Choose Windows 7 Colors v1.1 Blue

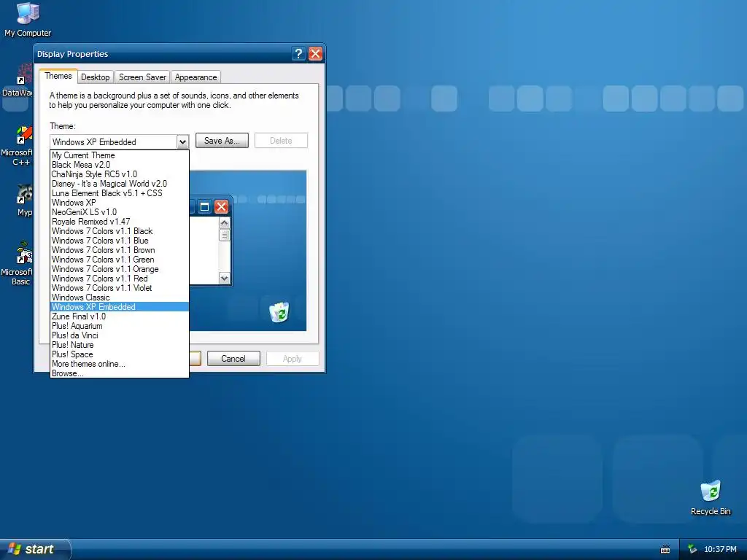click(x=120, y=241)
